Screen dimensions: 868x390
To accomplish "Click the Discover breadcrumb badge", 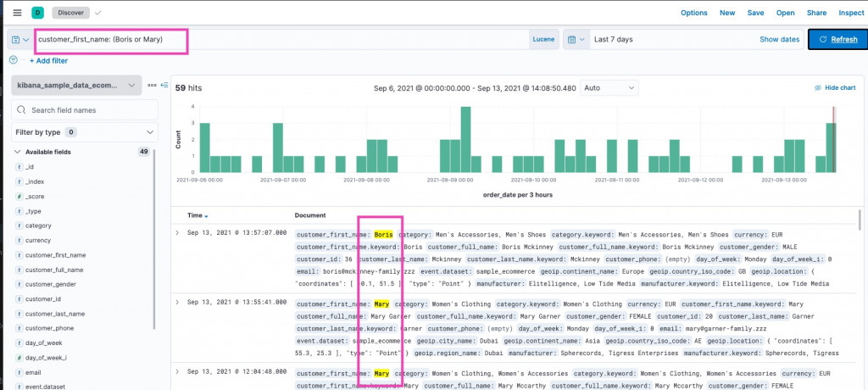I will [71, 12].
